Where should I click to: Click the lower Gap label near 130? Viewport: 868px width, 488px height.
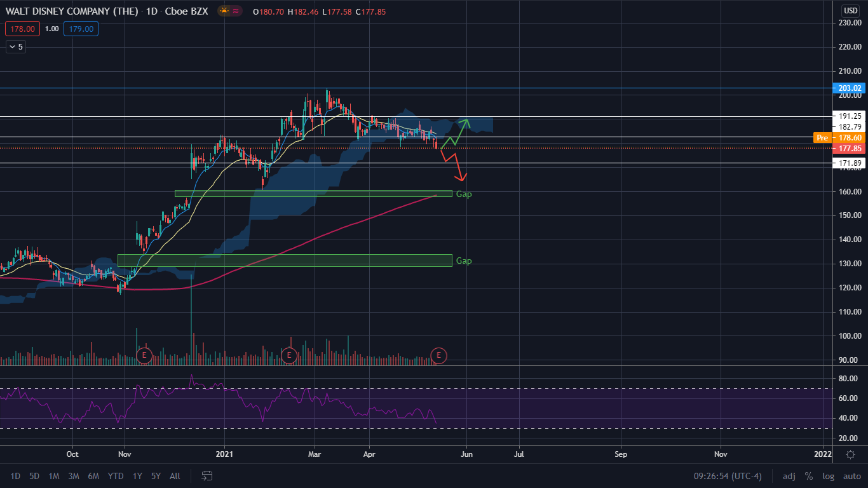[464, 261]
